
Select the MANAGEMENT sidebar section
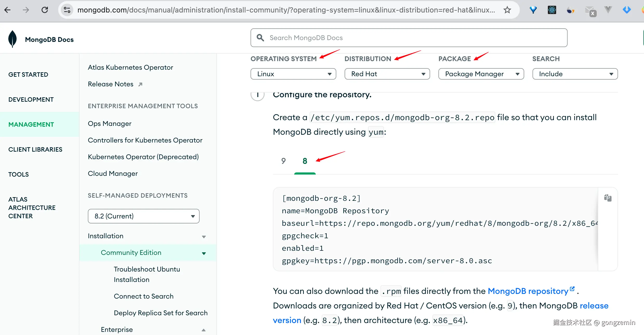(31, 125)
